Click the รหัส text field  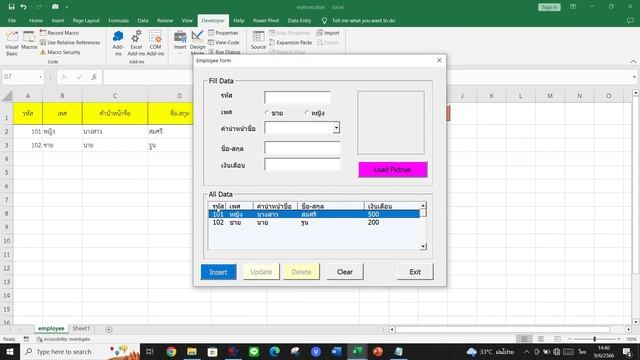(297, 97)
